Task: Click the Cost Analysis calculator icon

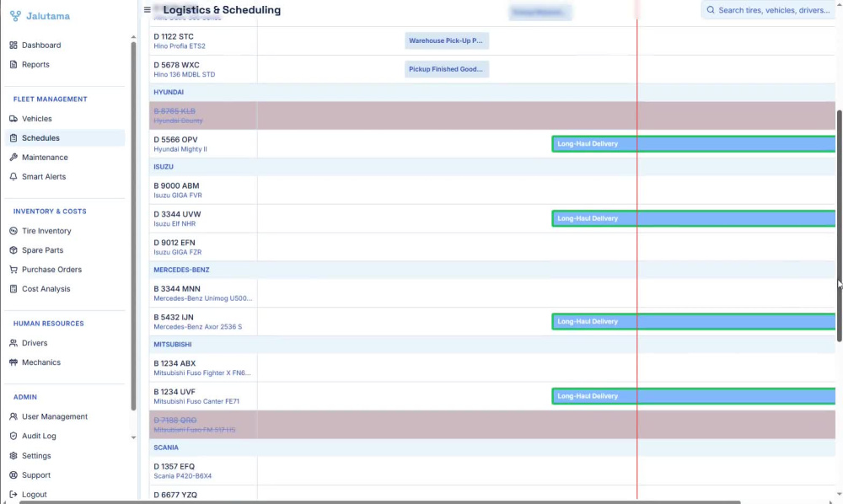Action: pos(13,289)
